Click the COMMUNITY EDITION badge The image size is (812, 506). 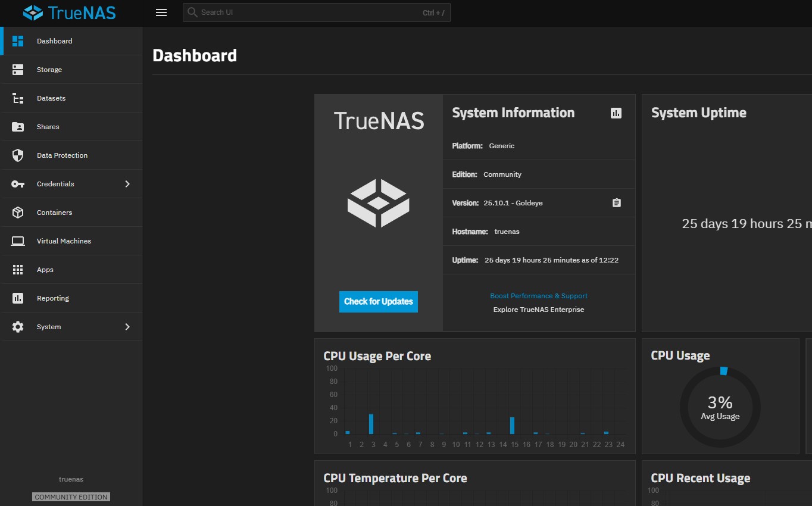point(70,496)
